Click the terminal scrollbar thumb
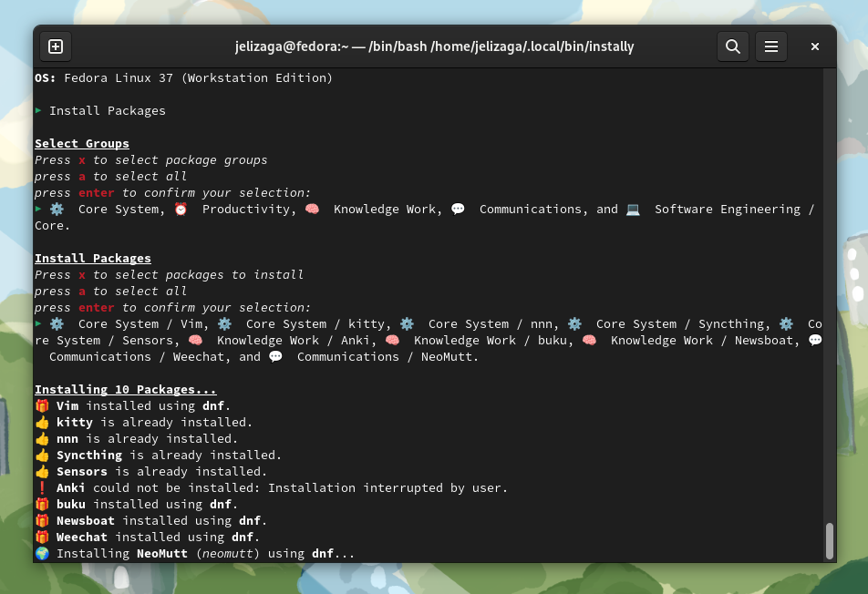The image size is (868, 594). point(830,540)
